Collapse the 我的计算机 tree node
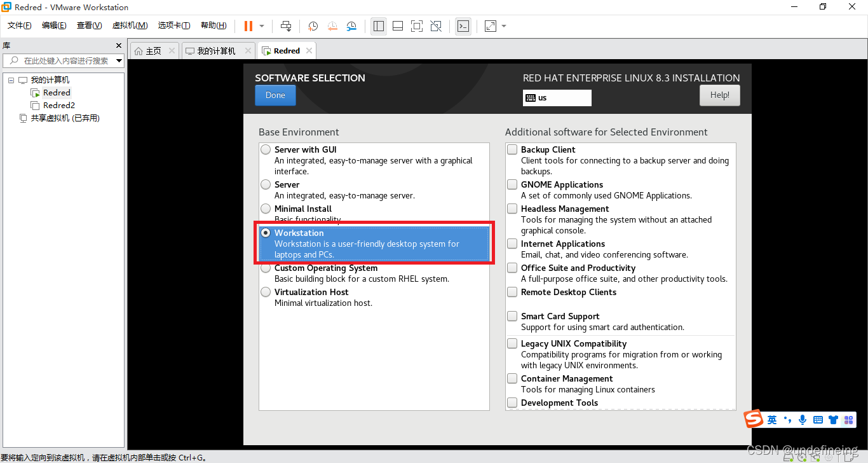This screenshot has width=868, height=463. click(11, 80)
